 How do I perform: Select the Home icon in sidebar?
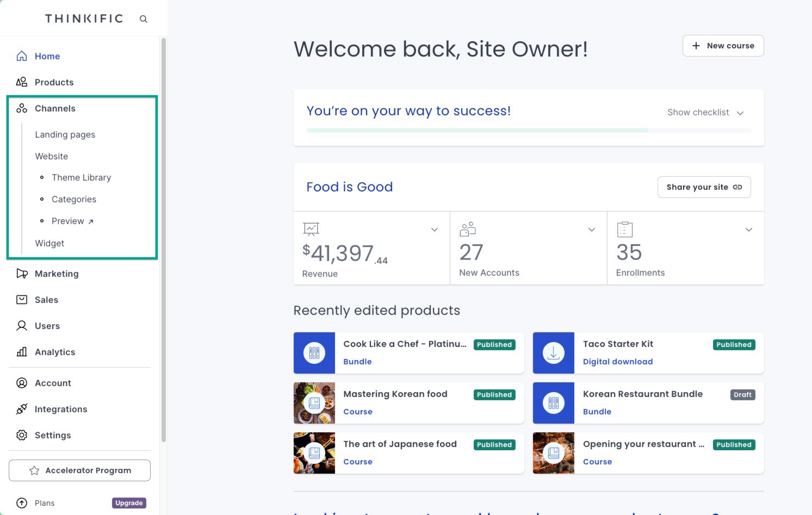[22, 55]
